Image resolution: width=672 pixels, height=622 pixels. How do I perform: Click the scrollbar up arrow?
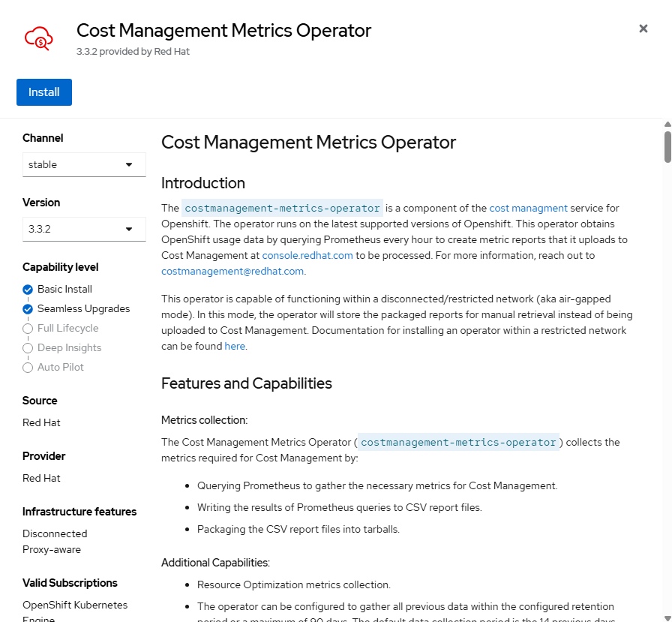pos(667,125)
